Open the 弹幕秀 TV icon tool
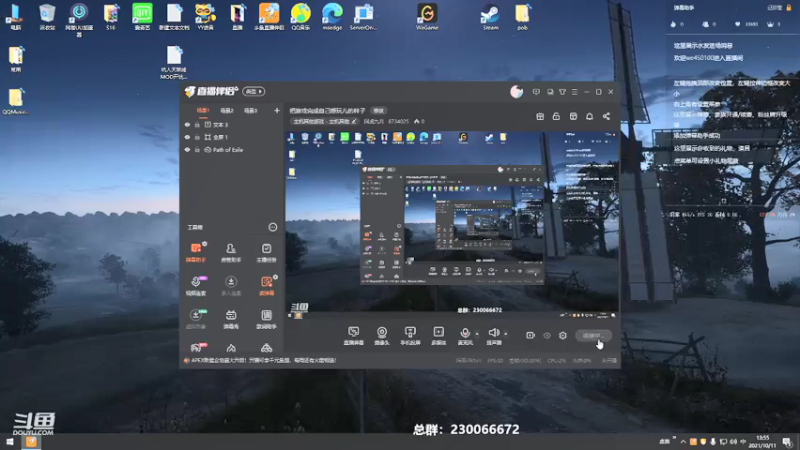The width and height of the screenshot is (800, 450). pos(231,319)
